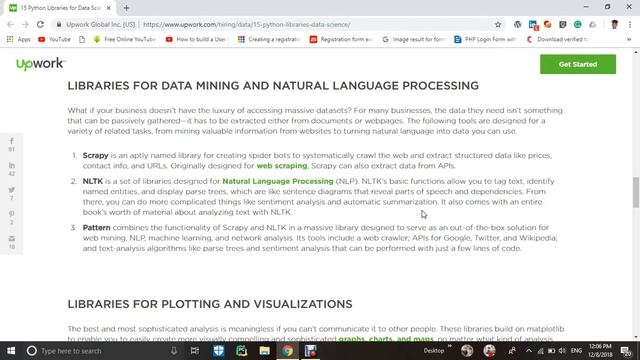Show hidden system tray icons
640x360 pixels.
(529, 351)
